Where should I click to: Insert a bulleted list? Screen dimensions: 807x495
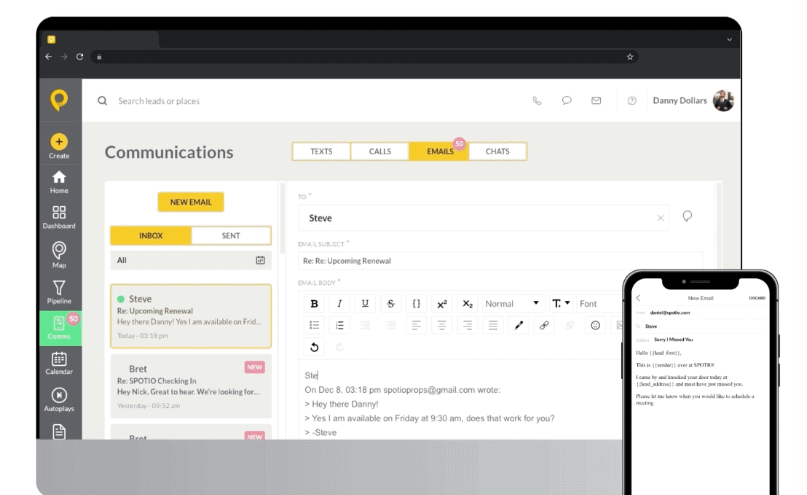314,325
